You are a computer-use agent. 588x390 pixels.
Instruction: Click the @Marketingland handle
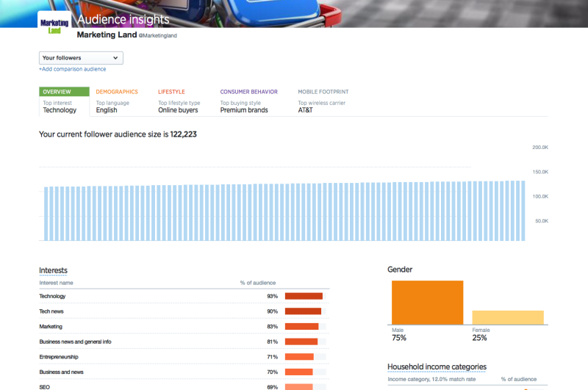[158, 35]
